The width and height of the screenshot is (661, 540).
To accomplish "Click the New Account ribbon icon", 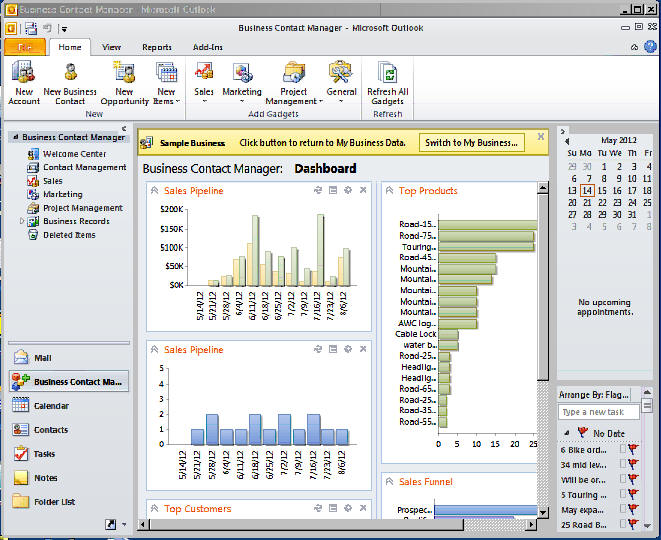I will 24,83.
